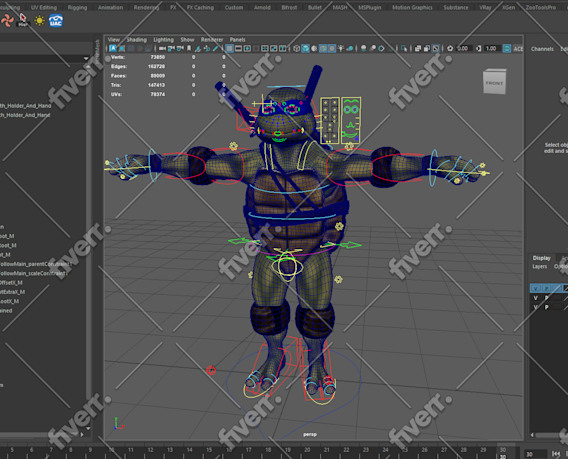Open the viewport Renderer menu
Screen dimensions: 568x459
click(x=212, y=39)
